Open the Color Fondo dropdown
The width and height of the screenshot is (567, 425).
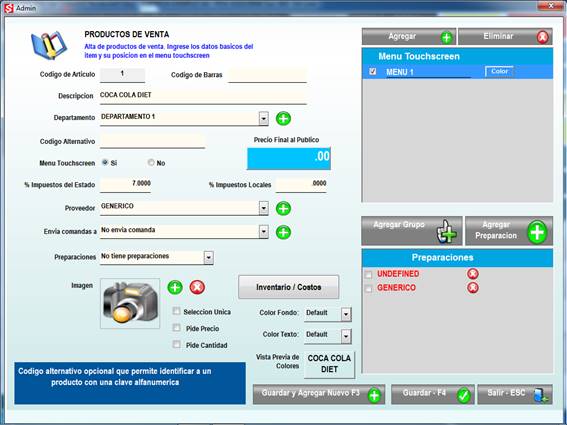click(346, 314)
